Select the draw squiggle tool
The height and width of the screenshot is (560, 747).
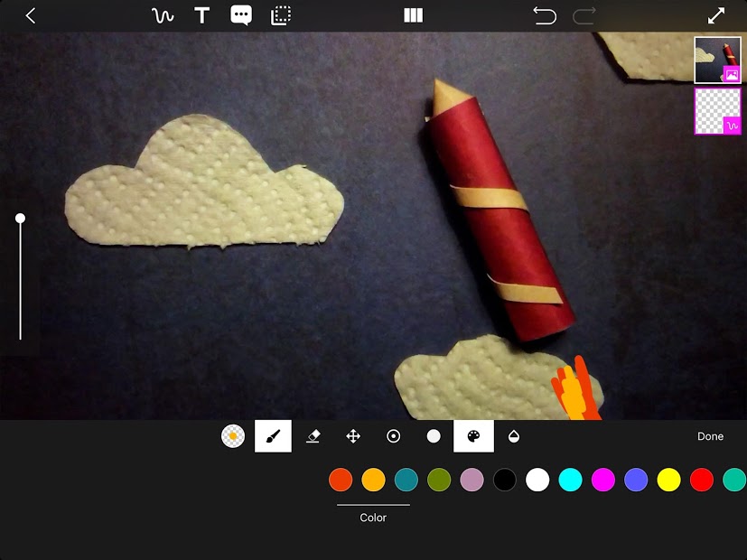click(163, 15)
